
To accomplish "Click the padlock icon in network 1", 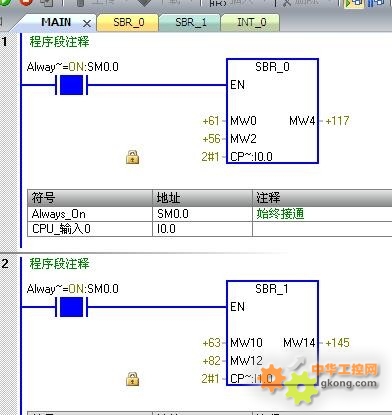I will click(132, 157).
